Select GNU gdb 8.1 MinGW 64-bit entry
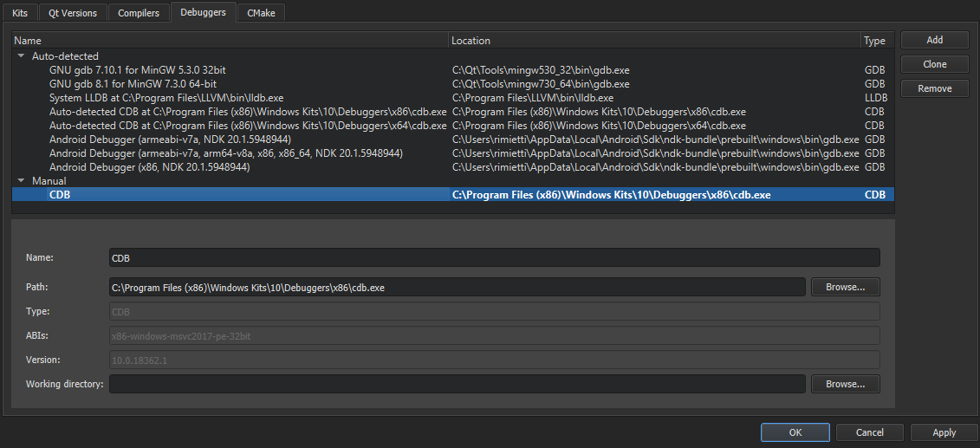The image size is (980, 448). tap(133, 84)
